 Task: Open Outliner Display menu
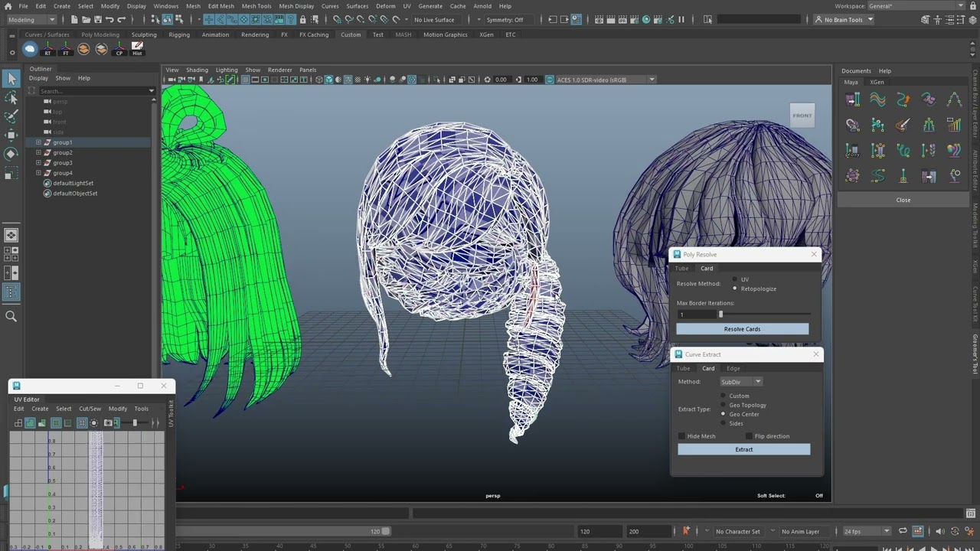38,78
